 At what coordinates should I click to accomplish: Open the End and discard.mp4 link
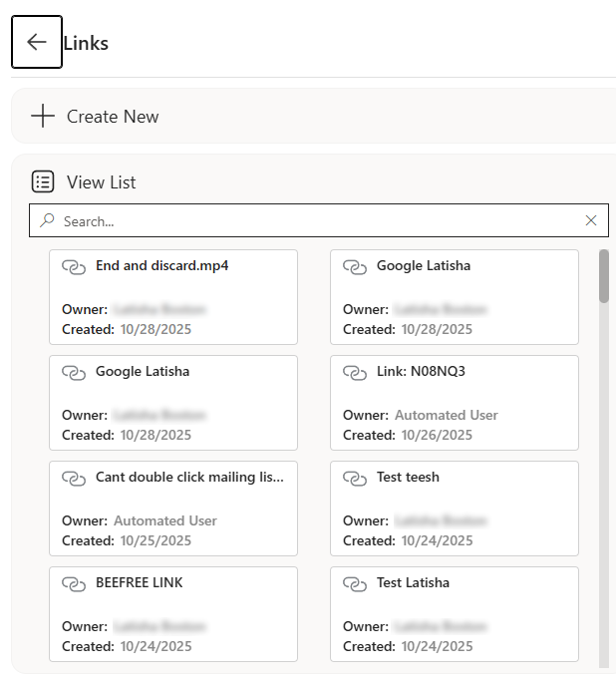point(173,296)
